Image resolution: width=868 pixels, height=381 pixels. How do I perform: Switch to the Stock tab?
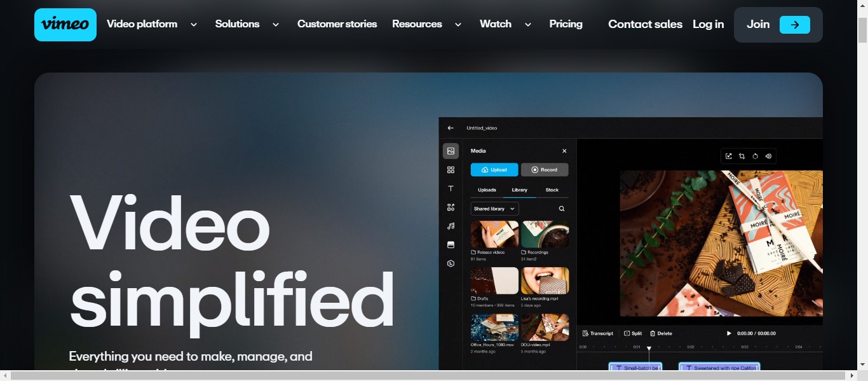[x=552, y=190]
